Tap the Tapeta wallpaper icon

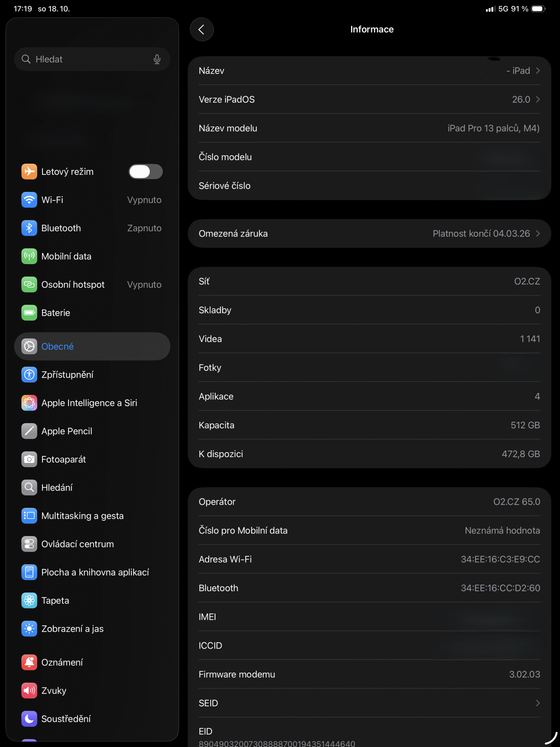point(29,601)
